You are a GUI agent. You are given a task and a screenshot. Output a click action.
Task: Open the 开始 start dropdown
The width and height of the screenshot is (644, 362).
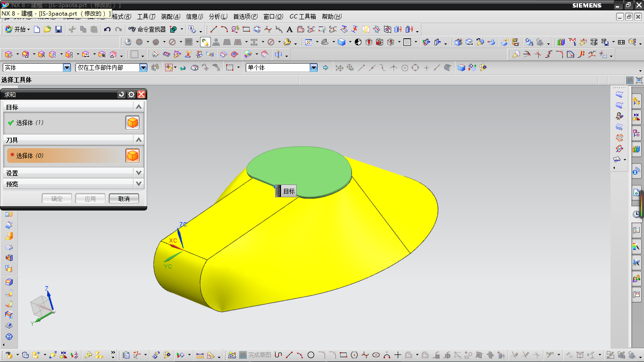(x=17, y=29)
